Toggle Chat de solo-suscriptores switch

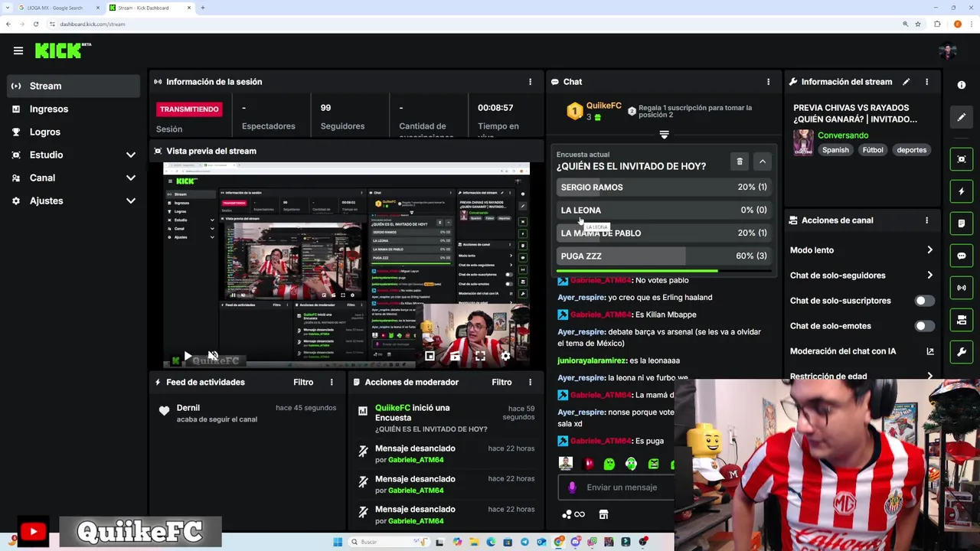924,301
